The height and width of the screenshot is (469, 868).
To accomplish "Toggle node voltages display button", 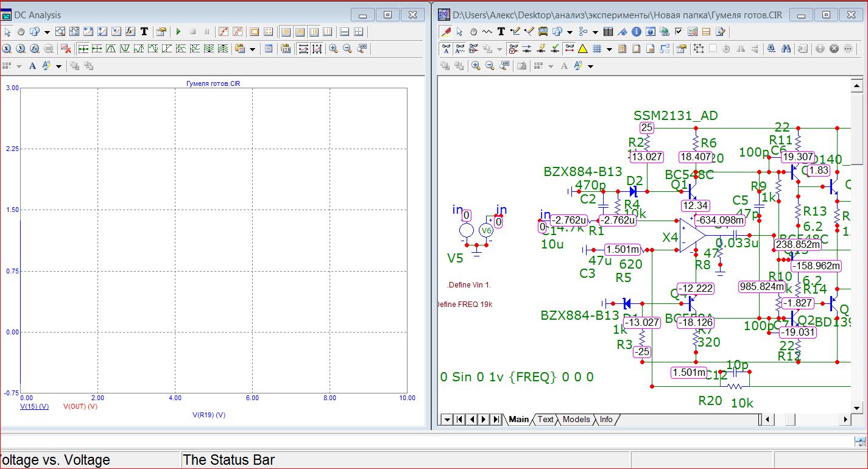I will click(x=513, y=49).
